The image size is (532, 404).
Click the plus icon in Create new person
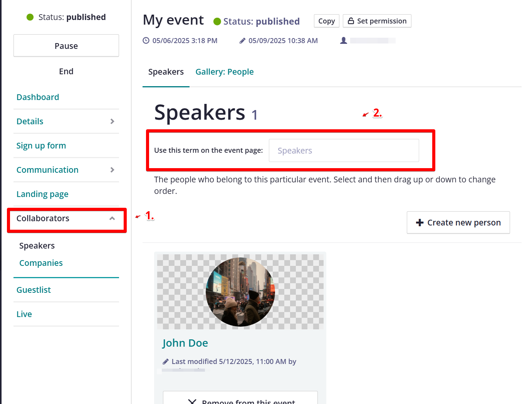pyautogui.click(x=420, y=222)
